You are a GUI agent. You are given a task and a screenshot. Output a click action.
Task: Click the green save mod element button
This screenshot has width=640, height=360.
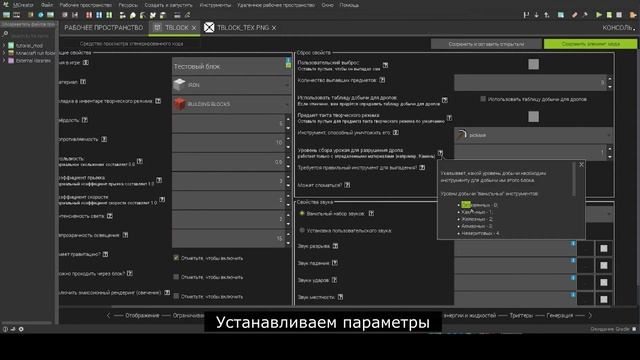click(x=590, y=44)
